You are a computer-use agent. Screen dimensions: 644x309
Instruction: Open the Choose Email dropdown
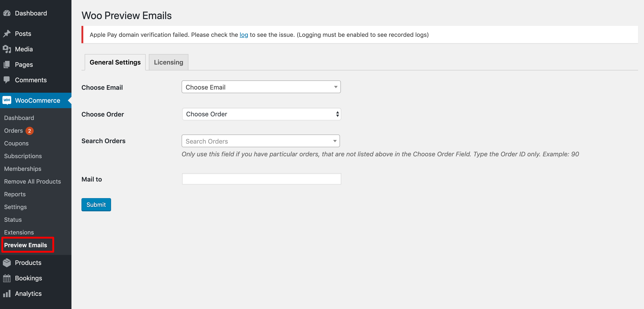[261, 87]
